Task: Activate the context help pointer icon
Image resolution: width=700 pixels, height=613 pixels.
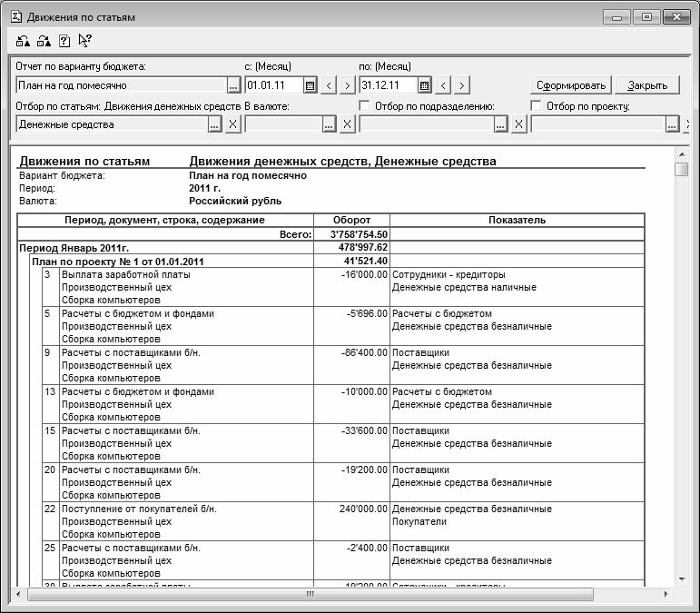Action: click(84, 41)
